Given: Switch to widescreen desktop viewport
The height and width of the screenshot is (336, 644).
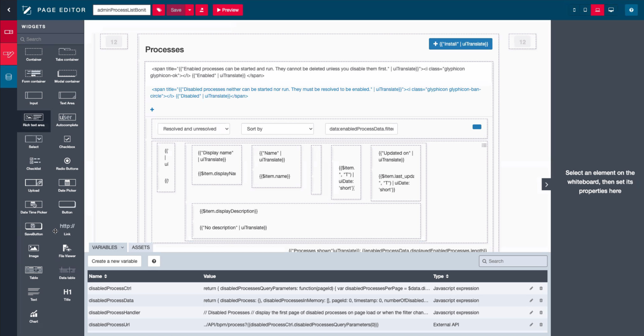Looking at the screenshot, I should 611,10.
